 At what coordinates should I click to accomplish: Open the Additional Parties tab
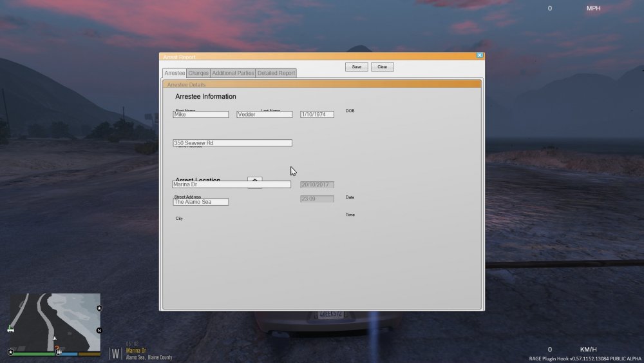coord(233,73)
